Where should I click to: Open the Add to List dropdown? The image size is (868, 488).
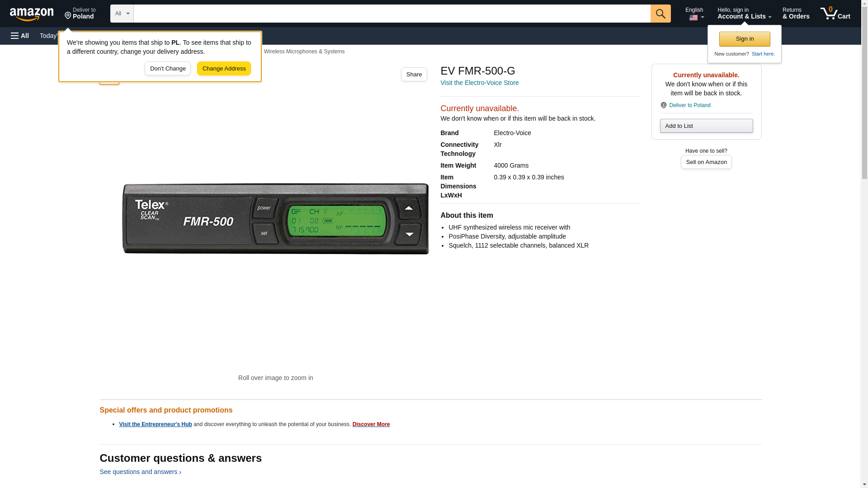tap(706, 126)
